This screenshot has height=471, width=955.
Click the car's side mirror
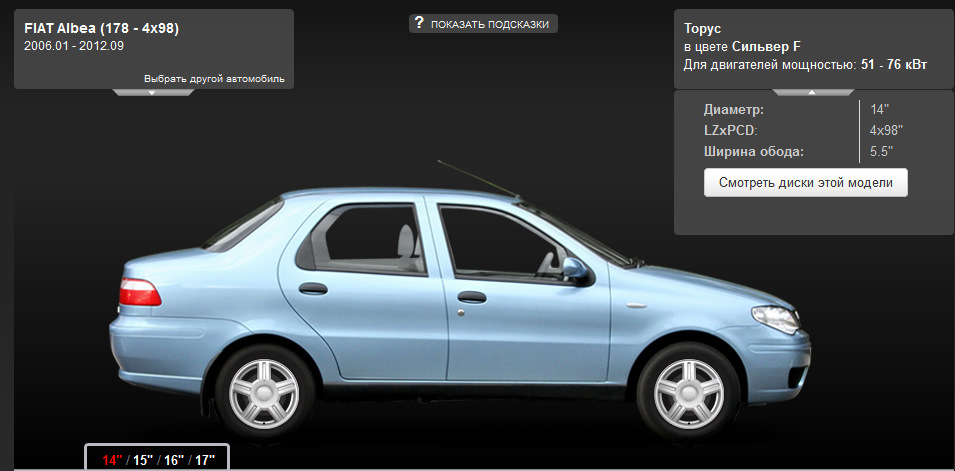(575, 271)
